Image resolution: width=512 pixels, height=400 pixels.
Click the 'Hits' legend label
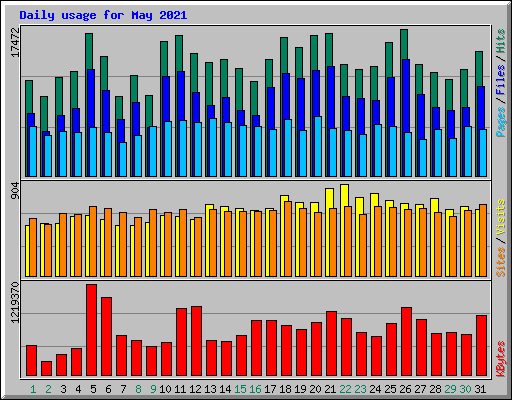coord(501,41)
